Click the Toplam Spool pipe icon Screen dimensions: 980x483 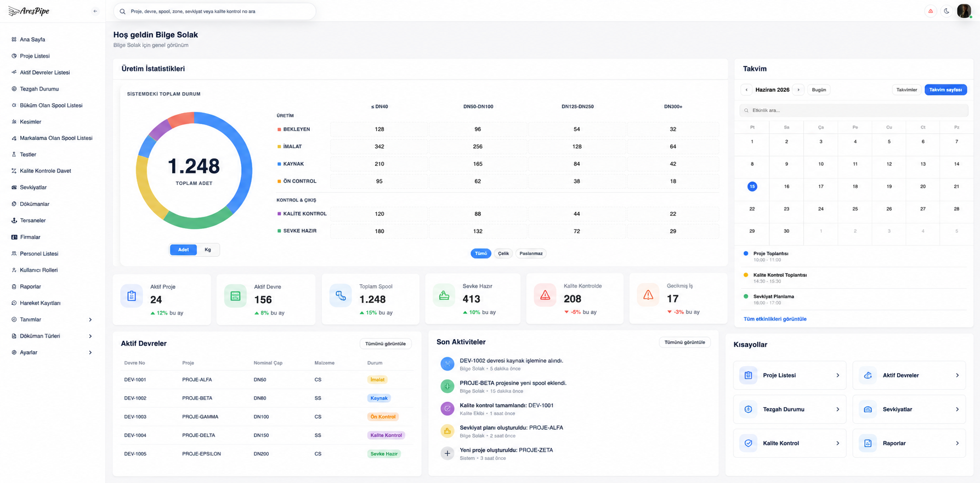(341, 296)
